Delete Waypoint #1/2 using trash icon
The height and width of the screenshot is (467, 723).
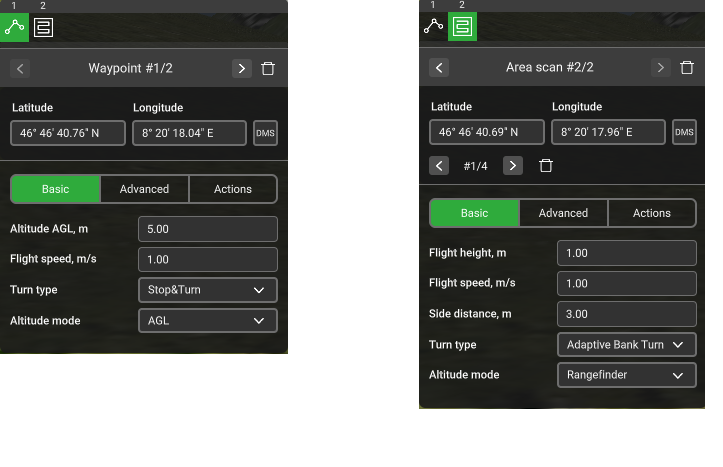click(268, 68)
